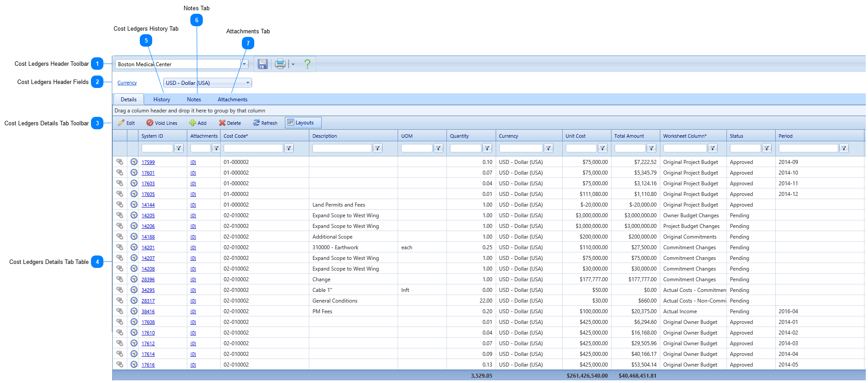Click the circular status icon for row 14207
868x383 pixels.
pyautogui.click(x=134, y=258)
